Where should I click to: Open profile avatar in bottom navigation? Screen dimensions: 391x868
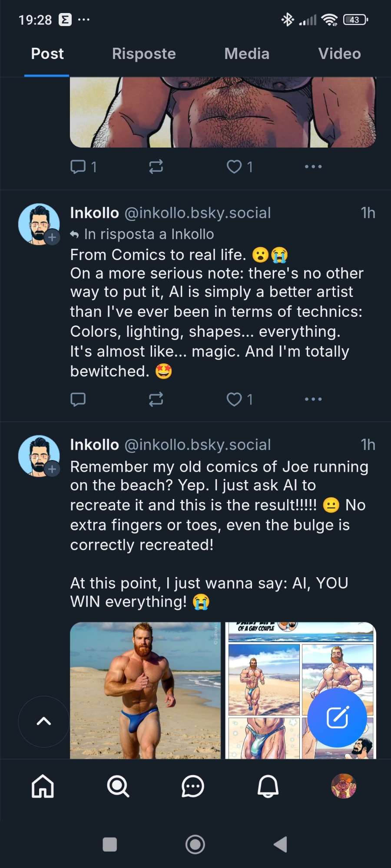[x=344, y=786]
